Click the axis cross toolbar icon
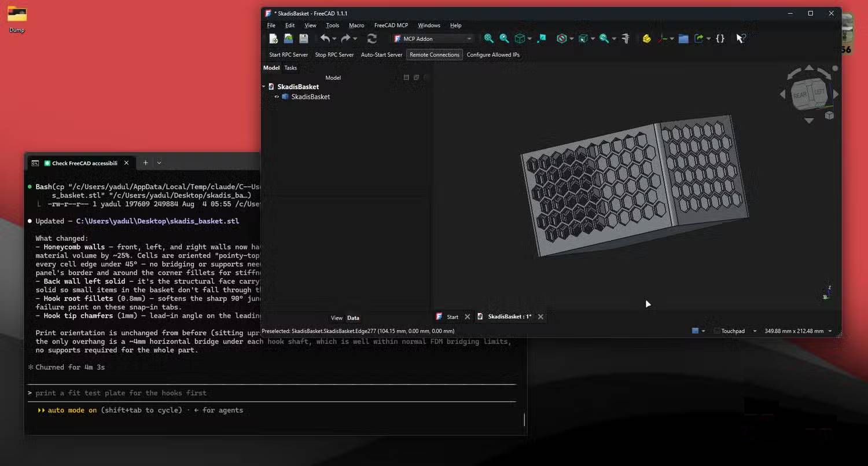Viewport: 868px width, 466px height. (663, 38)
